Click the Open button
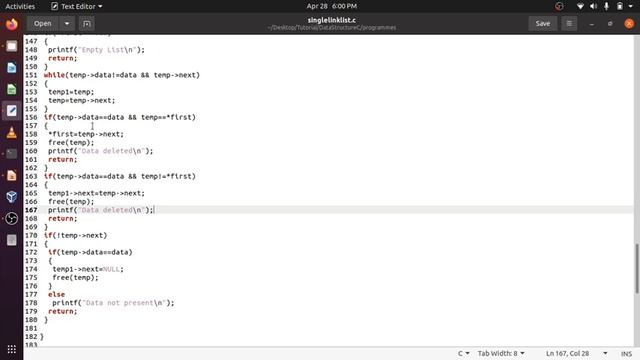640x360 pixels. click(43, 24)
